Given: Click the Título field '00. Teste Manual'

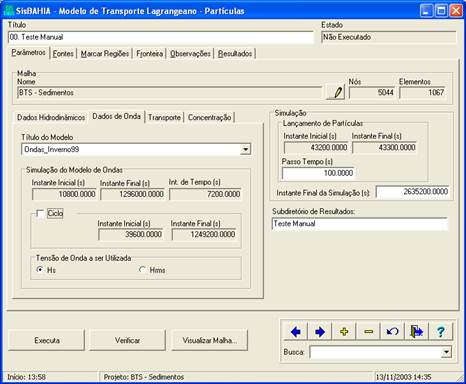Looking at the screenshot, I should pyautogui.click(x=161, y=37).
